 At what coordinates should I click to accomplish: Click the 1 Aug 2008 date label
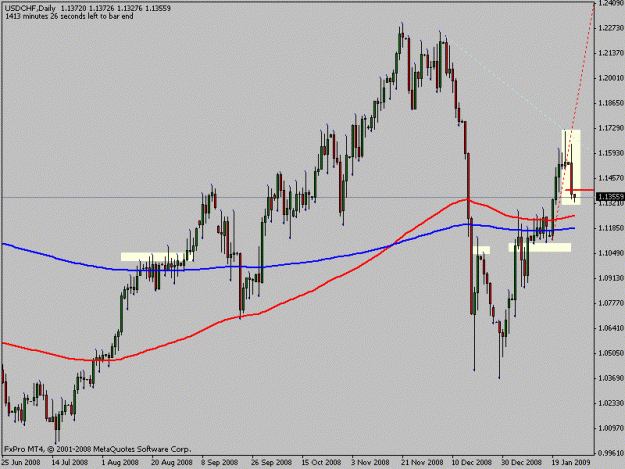[120, 463]
